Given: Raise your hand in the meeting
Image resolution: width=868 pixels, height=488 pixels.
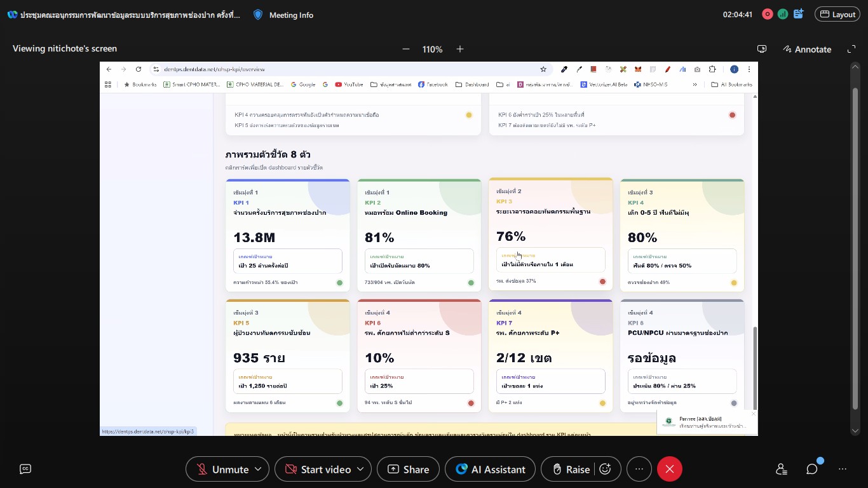Looking at the screenshot, I should pyautogui.click(x=570, y=469).
